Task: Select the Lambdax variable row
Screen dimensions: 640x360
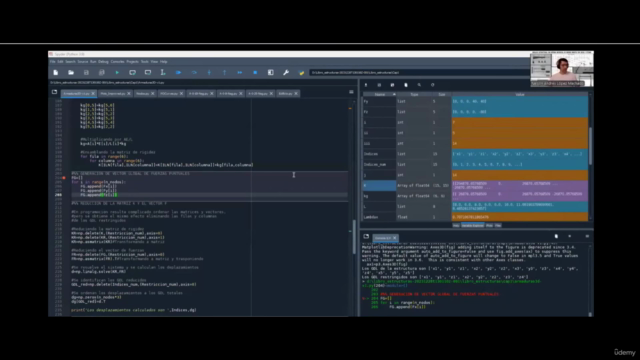Action: click(x=476, y=217)
